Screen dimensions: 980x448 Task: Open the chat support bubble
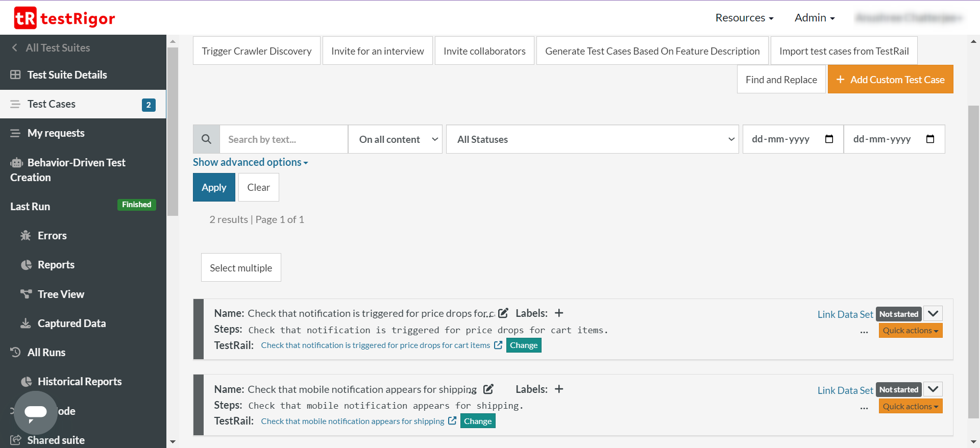[x=36, y=412]
